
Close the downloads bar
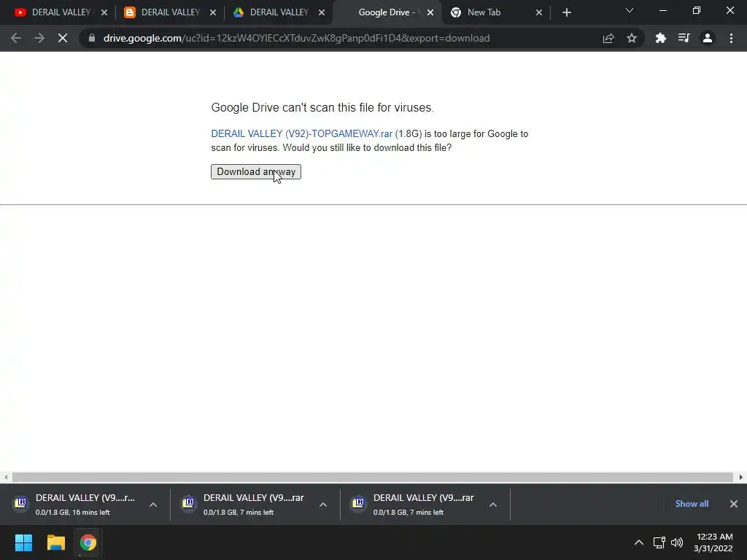pyautogui.click(x=734, y=504)
